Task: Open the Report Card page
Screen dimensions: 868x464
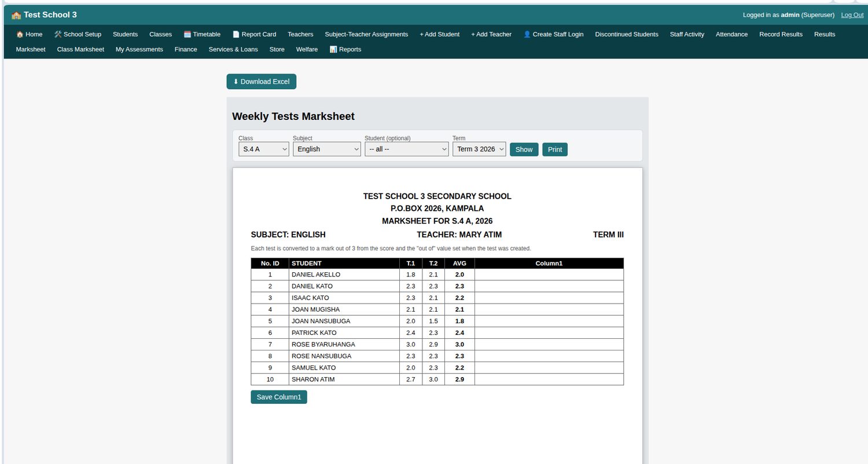Action: tap(254, 34)
